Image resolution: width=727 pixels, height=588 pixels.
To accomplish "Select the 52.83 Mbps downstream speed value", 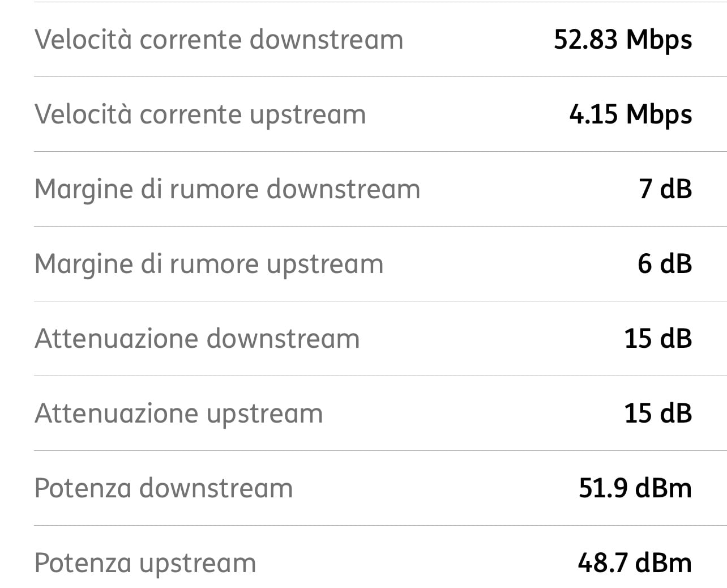I will pos(622,40).
